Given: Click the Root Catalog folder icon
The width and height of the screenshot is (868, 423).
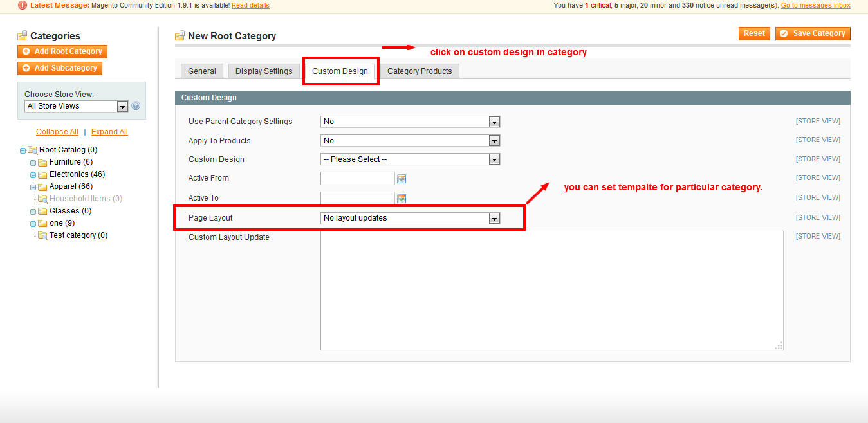Looking at the screenshot, I should (x=32, y=150).
